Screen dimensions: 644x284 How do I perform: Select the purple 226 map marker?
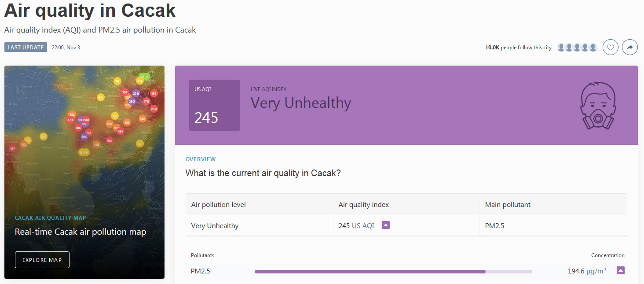coord(135,93)
